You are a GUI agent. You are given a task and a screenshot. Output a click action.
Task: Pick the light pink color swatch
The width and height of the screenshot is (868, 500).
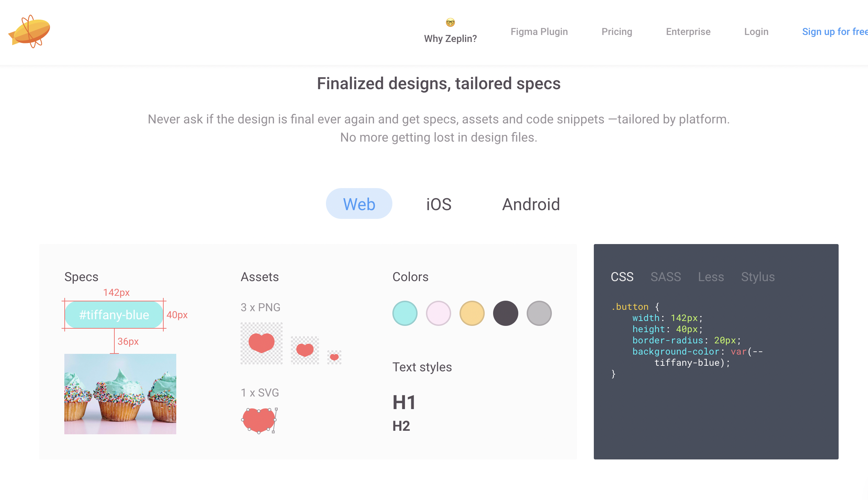click(439, 313)
